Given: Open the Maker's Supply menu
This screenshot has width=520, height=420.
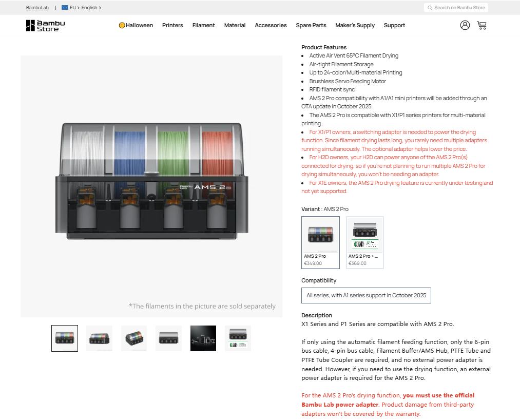Looking at the screenshot, I should click(x=355, y=25).
